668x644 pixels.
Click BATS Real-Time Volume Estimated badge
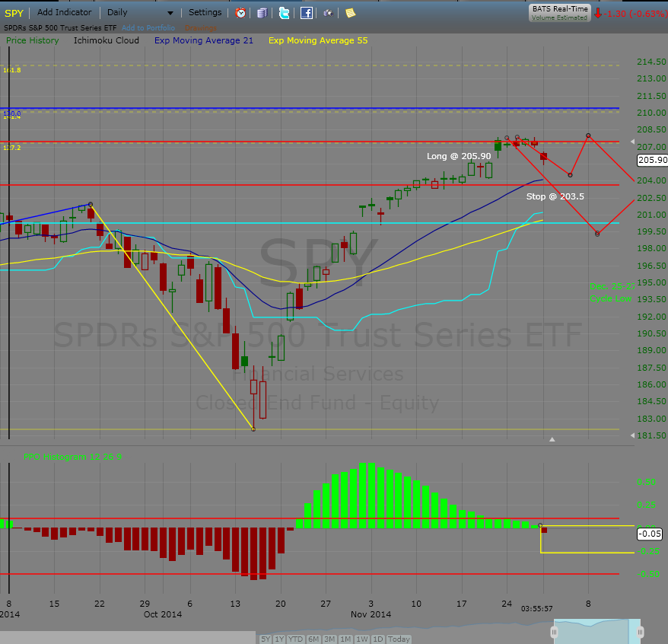click(560, 13)
